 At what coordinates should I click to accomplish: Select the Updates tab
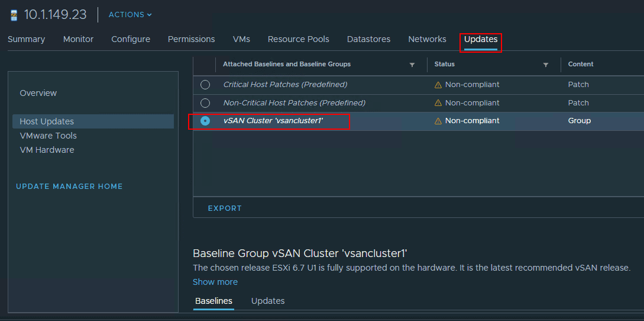point(481,39)
